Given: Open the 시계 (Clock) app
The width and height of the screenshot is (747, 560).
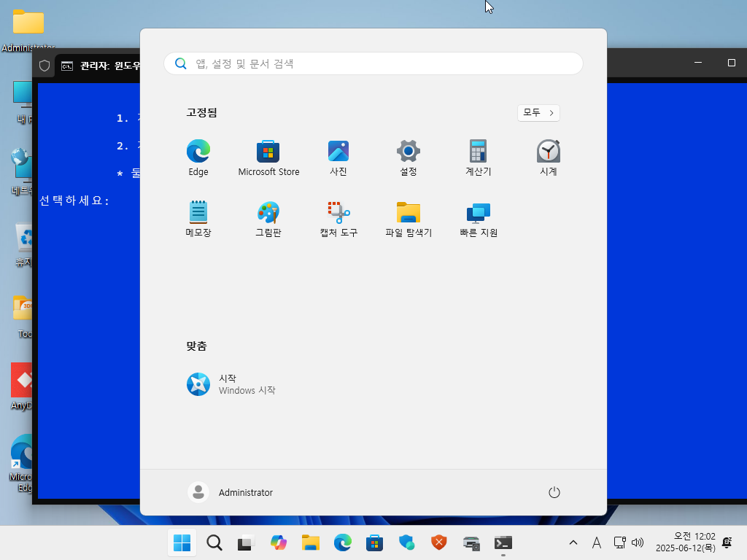Looking at the screenshot, I should point(549,158).
